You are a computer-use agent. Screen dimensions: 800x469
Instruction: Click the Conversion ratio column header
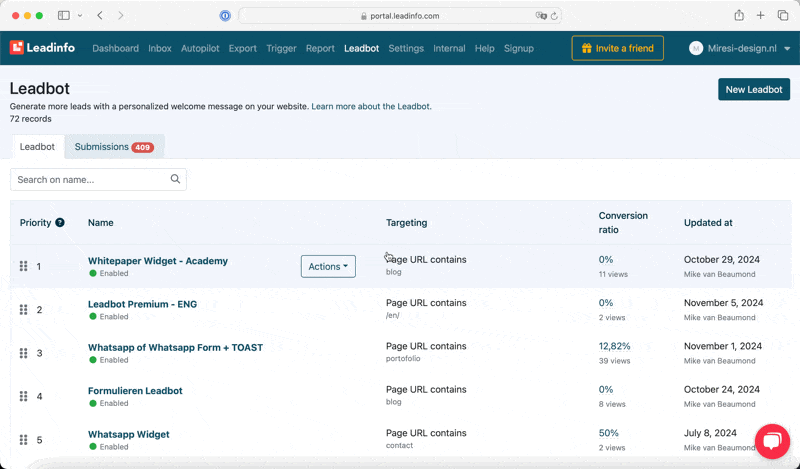point(623,223)
